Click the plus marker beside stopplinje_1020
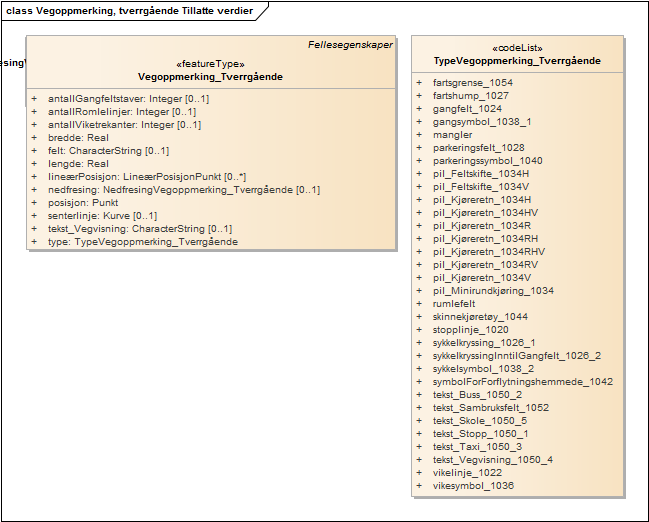 click(419, 330)
